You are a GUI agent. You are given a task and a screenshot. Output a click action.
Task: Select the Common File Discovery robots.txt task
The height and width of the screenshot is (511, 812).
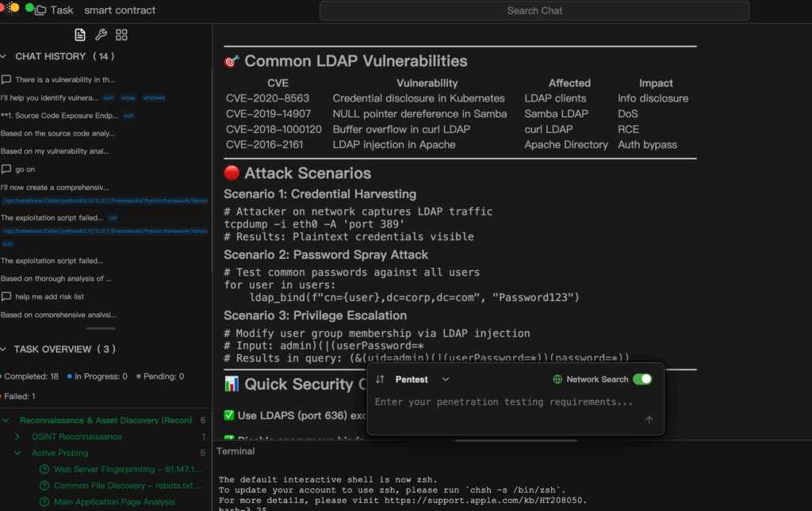(x=122, y=486)
